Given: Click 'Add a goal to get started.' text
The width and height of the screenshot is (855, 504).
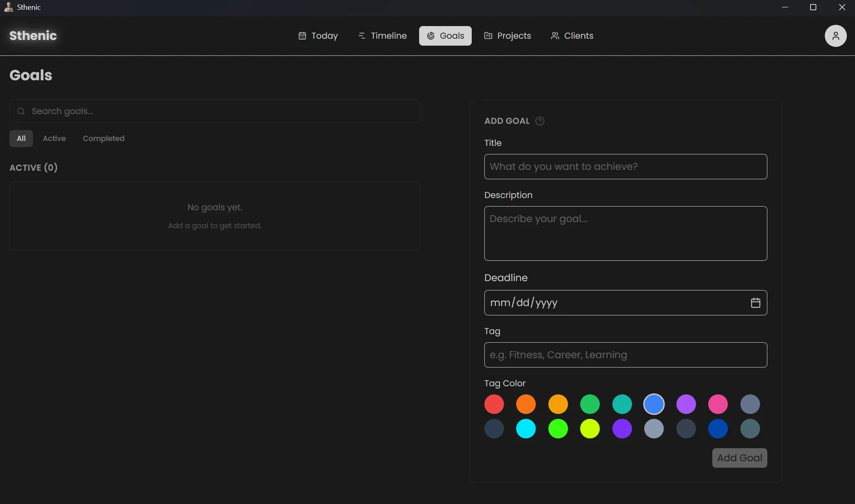Looking at the screenshot, I should [215, 226].
